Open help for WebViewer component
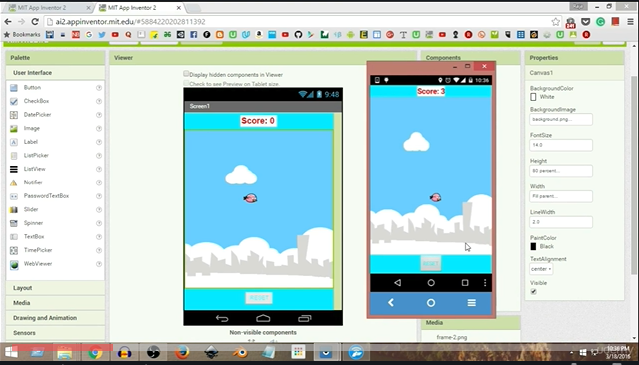Viewport: 639px width, 365px height. pyautogui.click(x=99, y=264)
